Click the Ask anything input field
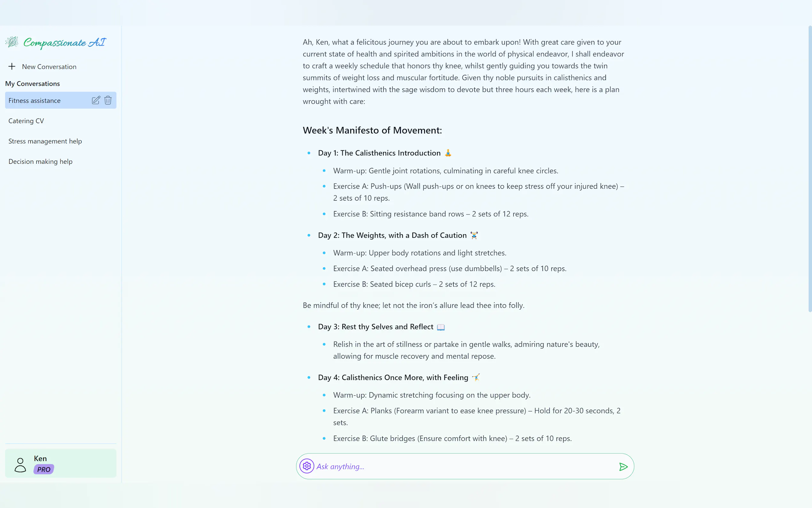 click(463, 466)
